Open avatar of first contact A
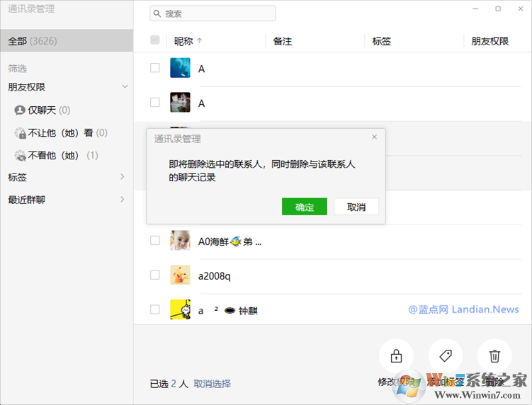Viewport: 532px width, 405px height. coord(180,68)
